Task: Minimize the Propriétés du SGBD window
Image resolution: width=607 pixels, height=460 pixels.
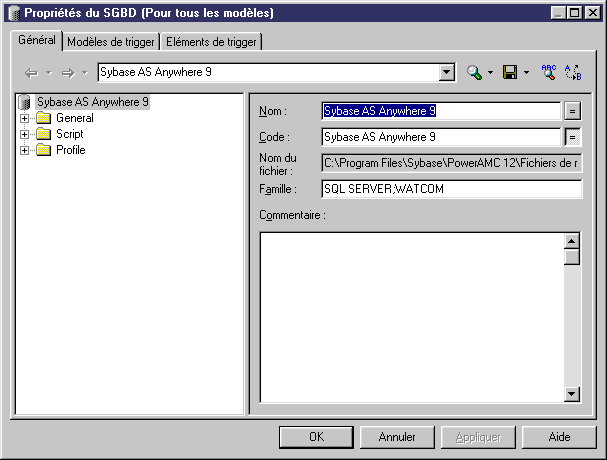Action: 558,13
